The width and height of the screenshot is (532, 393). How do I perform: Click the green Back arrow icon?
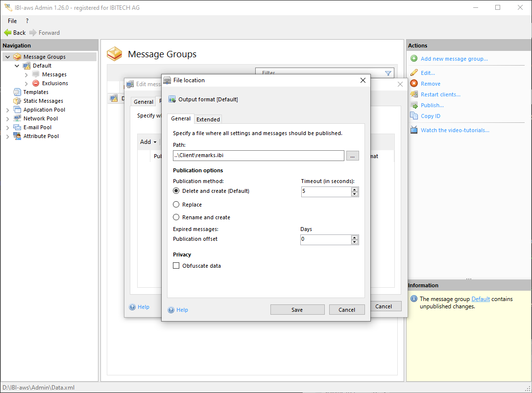pyautogui.click(x=7, y=33)
